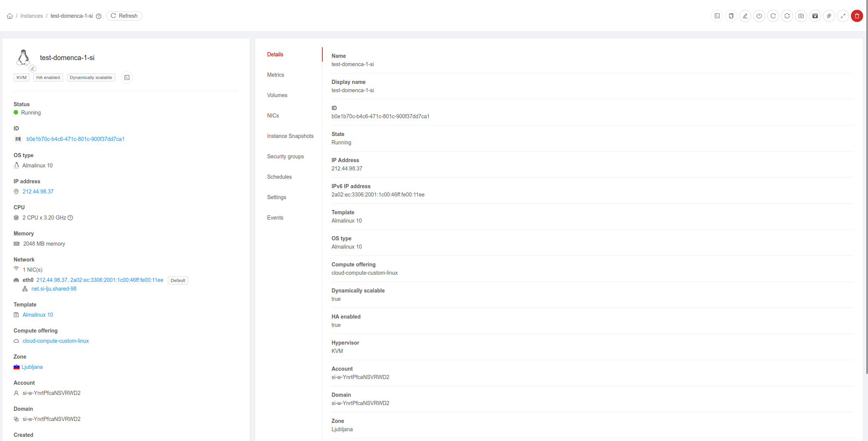
Task: Click the net.si-lju.shared-98 network link
Action: pos(54,289)
